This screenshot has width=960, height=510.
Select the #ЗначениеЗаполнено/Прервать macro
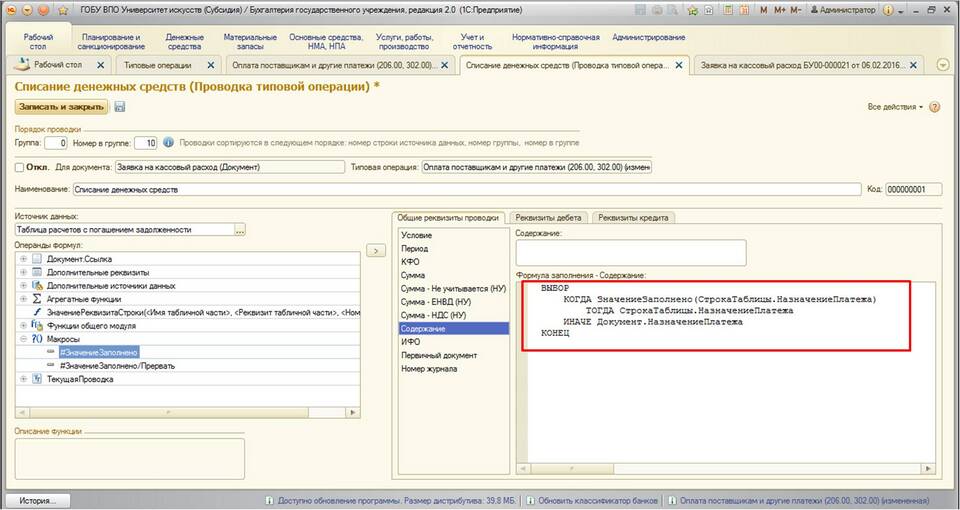tap(118, 366)
